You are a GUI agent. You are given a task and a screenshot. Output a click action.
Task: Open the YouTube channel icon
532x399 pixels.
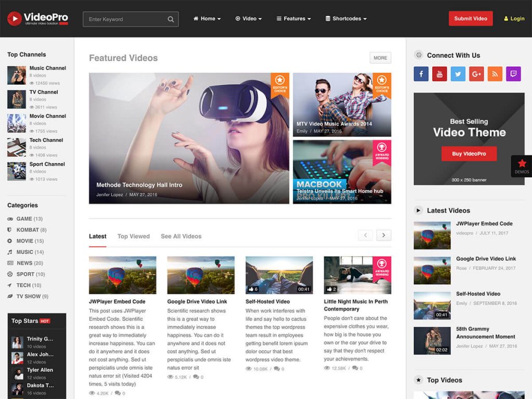[439, 74]
